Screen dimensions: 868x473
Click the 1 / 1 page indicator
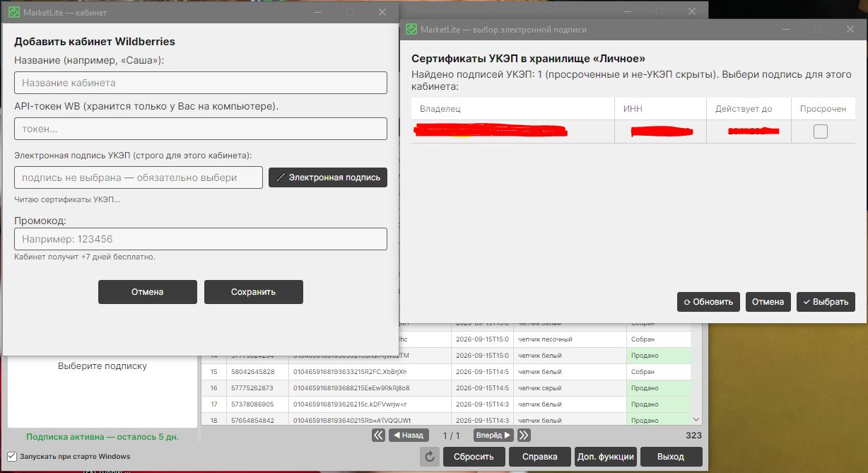coord(451,436)
